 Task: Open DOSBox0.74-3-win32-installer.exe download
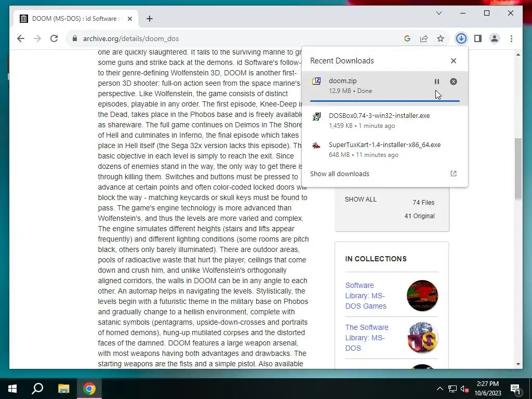pyautogui.click(x=385, y=121)
